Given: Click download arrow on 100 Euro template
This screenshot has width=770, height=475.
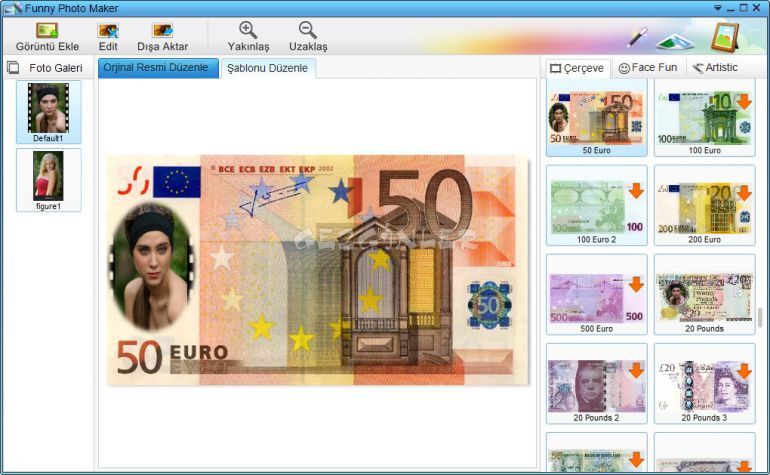Looking at the screenshot, I should tap(744, 102).
